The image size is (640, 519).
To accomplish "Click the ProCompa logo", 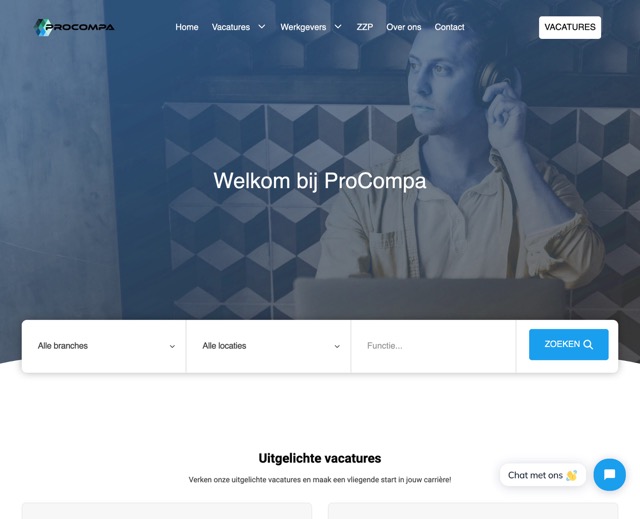I will point(74,27).
